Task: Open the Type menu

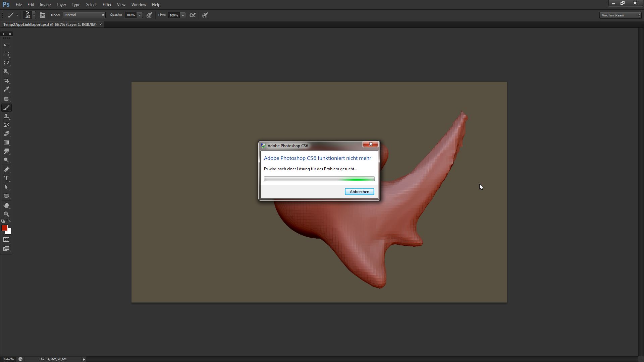Action: tap(76, 5)
